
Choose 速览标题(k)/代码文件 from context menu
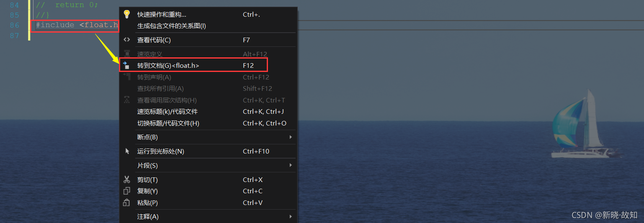tap(167, 112)
